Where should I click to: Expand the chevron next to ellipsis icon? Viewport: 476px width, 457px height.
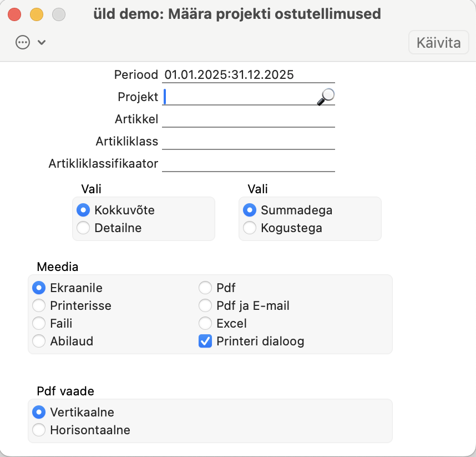tap(41, 42)
